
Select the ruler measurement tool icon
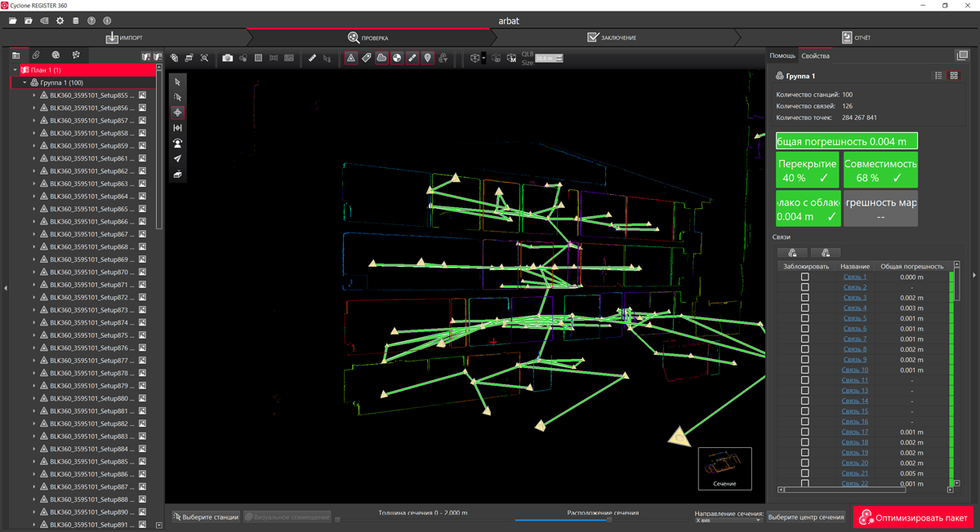click(312, 58)
